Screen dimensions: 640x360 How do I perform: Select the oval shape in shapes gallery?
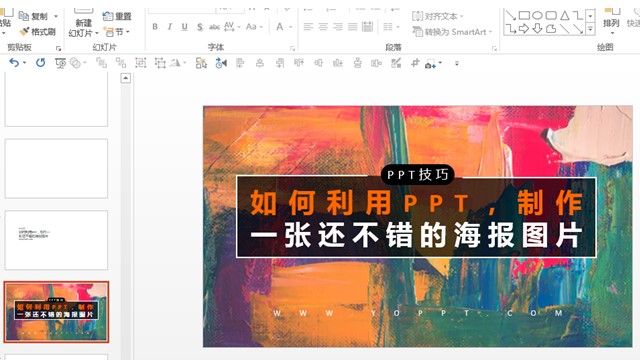[x=538, y=16]
